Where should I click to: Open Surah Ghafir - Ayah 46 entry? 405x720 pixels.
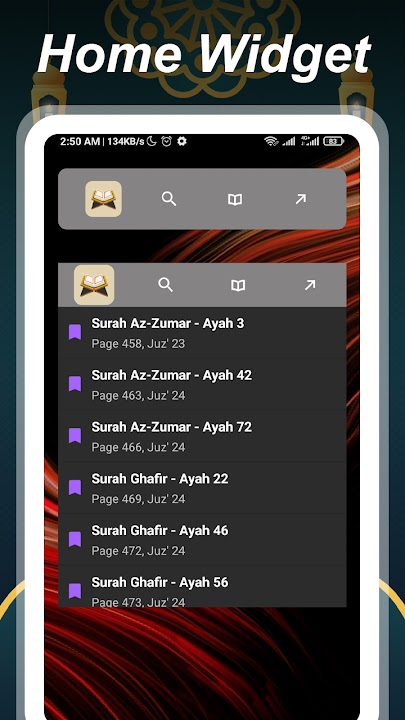(202, 540)
